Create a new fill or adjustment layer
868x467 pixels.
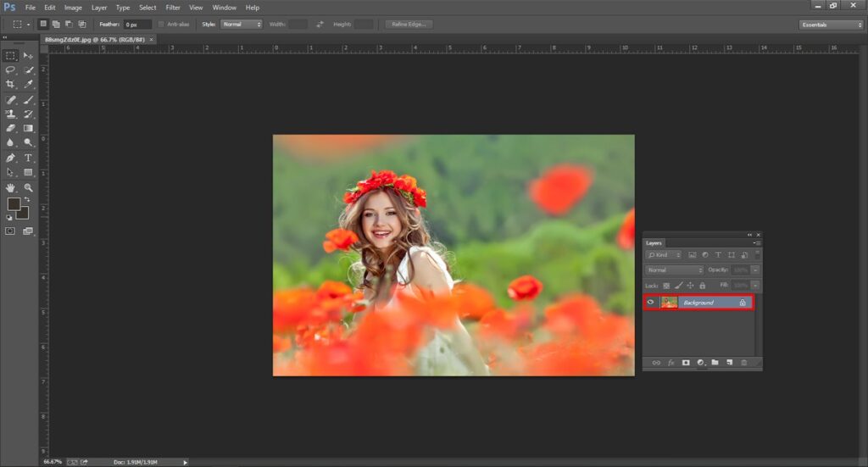click(x=700, y=363)
